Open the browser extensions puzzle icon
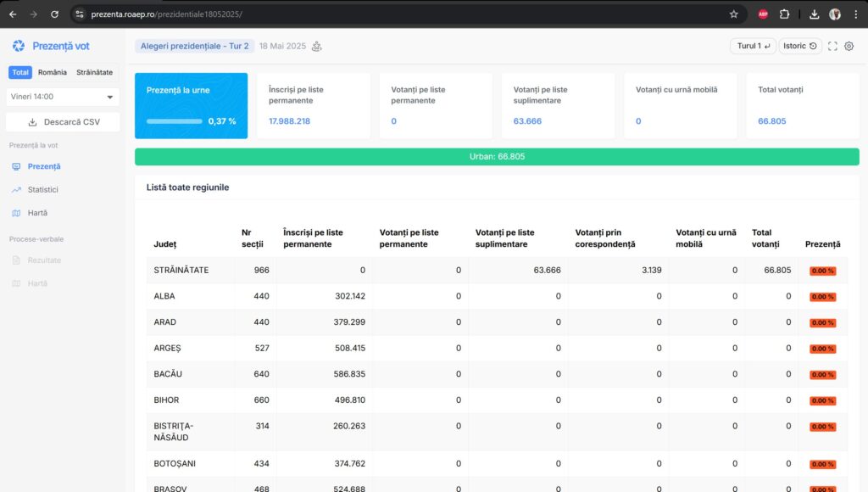868x492 pixels. [x=785, y=14]
